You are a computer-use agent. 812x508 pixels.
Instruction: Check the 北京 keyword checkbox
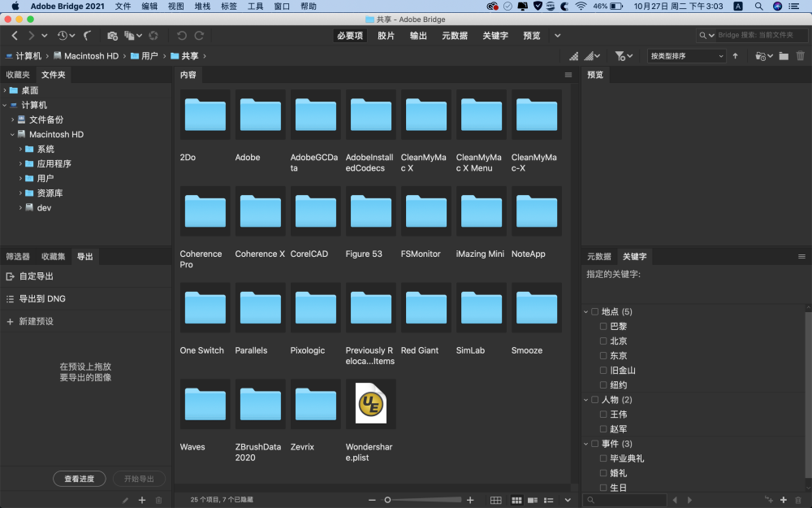coord(603,341)
